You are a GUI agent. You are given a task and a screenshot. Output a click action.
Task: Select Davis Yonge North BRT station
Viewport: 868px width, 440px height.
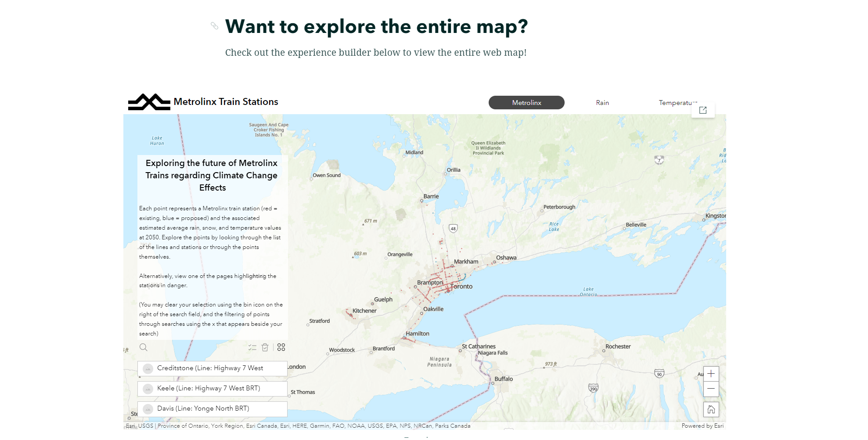(x=203, y=409)
